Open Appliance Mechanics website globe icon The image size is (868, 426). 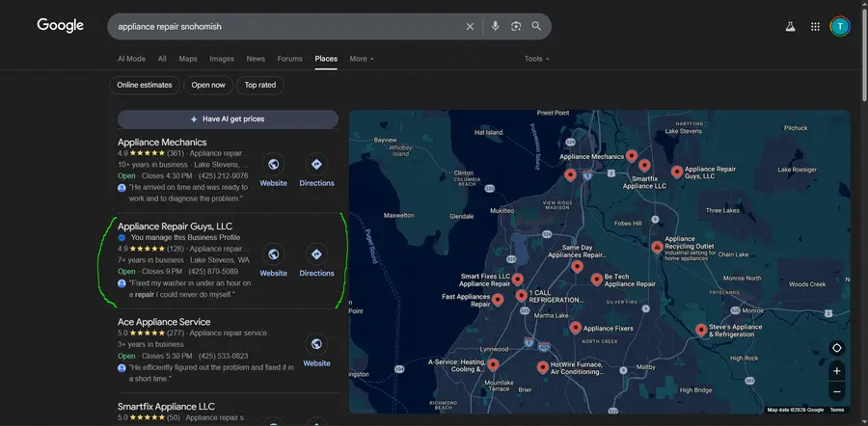[x=273, y=164]
